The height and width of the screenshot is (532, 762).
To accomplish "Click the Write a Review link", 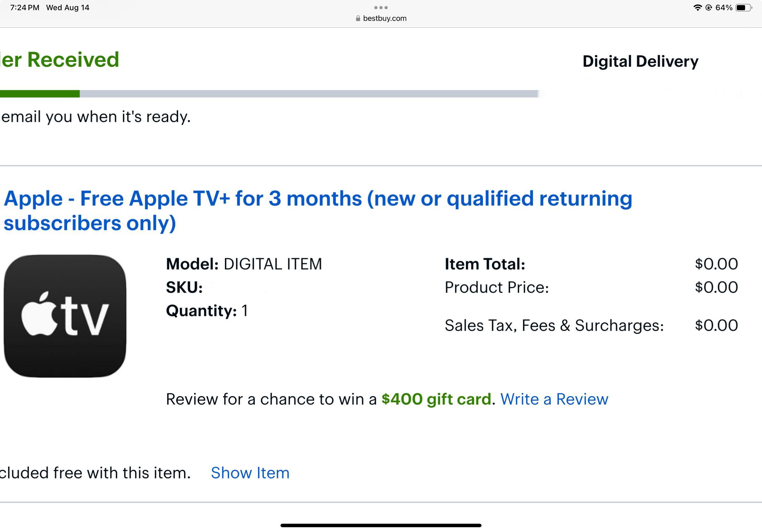I will click(x=554, y=399).
